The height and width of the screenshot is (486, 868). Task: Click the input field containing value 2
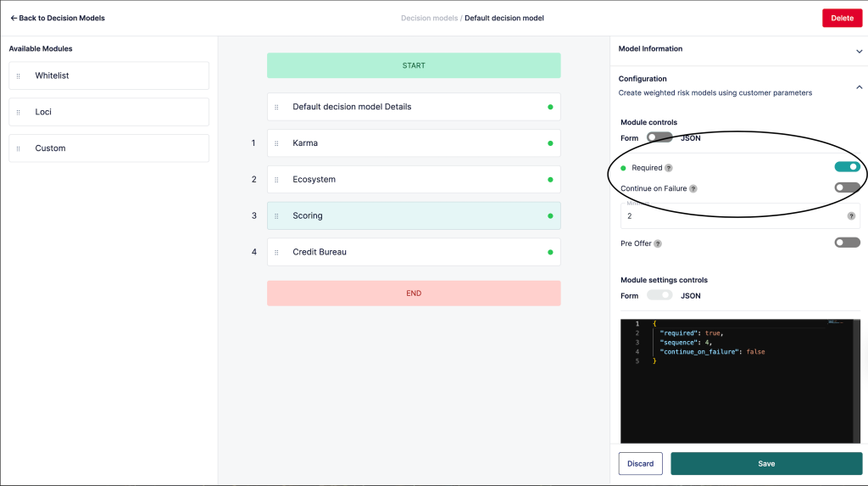click(x=733, y=216)
